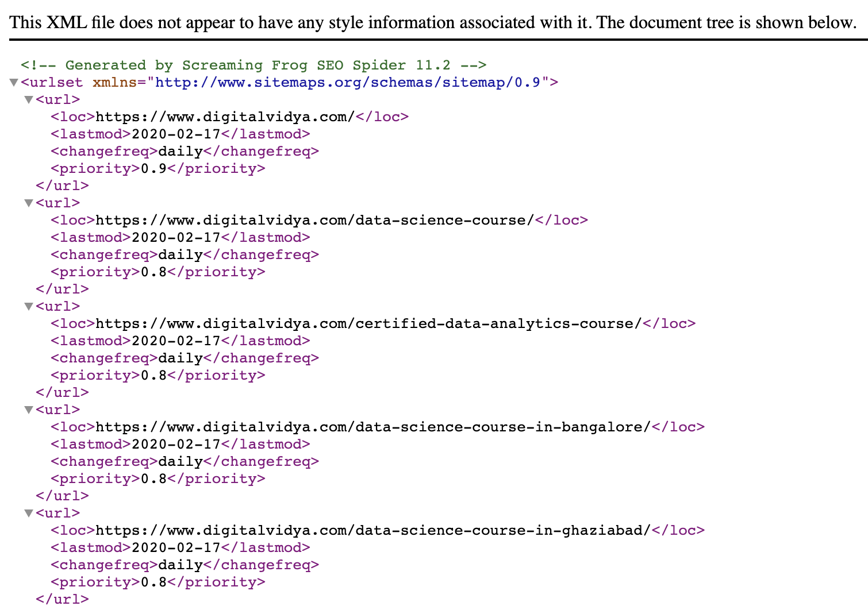Click the opening loc tag of bangalore entry
This screenshot has height=610, width=868.
71,427
